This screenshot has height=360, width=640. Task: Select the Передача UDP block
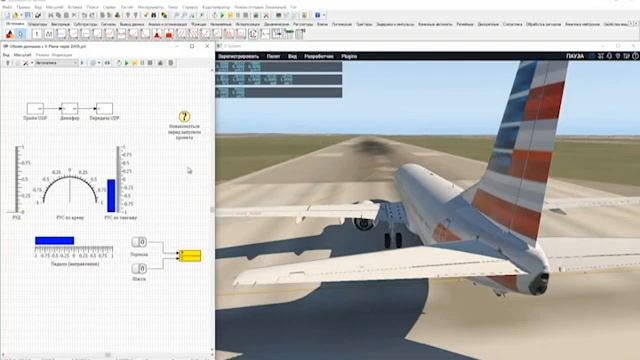click(104, 109)
